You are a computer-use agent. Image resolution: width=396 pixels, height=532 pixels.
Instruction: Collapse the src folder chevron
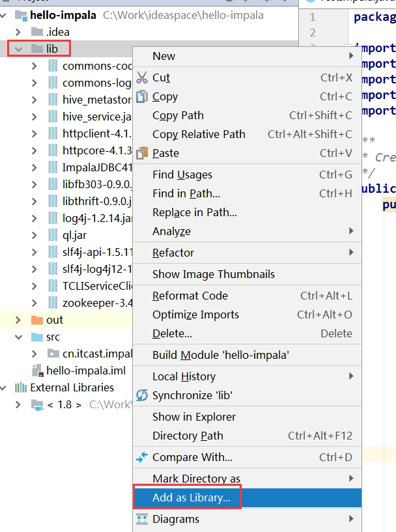point(18,337)
